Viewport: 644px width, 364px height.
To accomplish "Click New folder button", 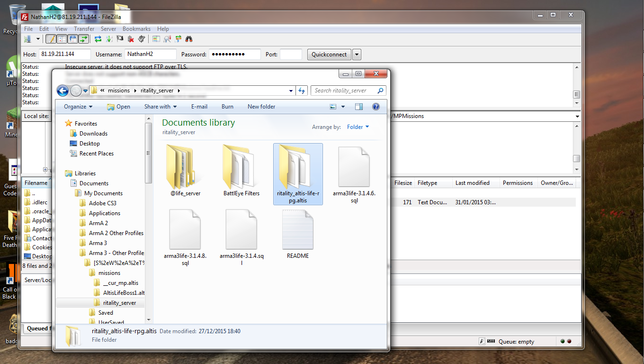I will pyautogui.click(x=261, y=107).
